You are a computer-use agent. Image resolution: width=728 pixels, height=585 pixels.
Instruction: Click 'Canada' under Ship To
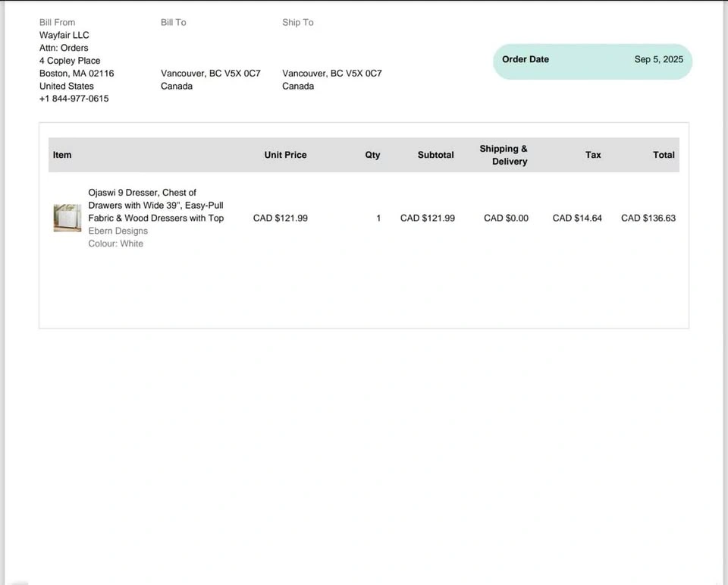[298, 86]
